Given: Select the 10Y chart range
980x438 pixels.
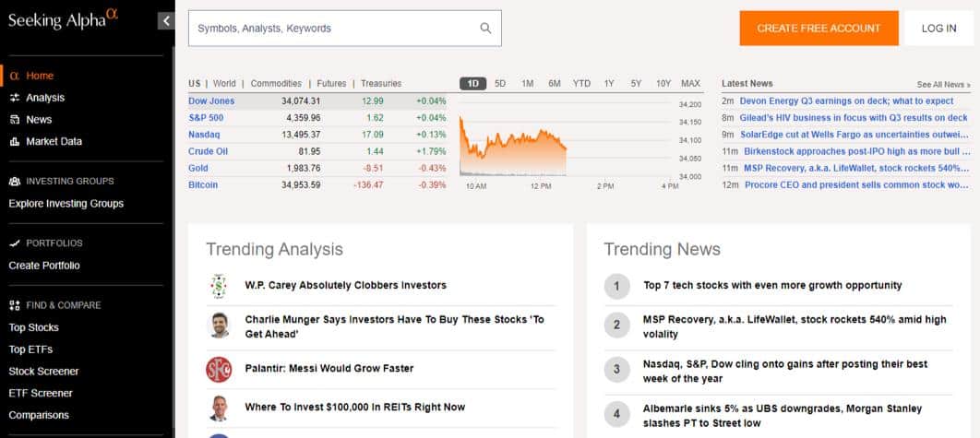Looking at the screenshot, I should tap(663, 83).
